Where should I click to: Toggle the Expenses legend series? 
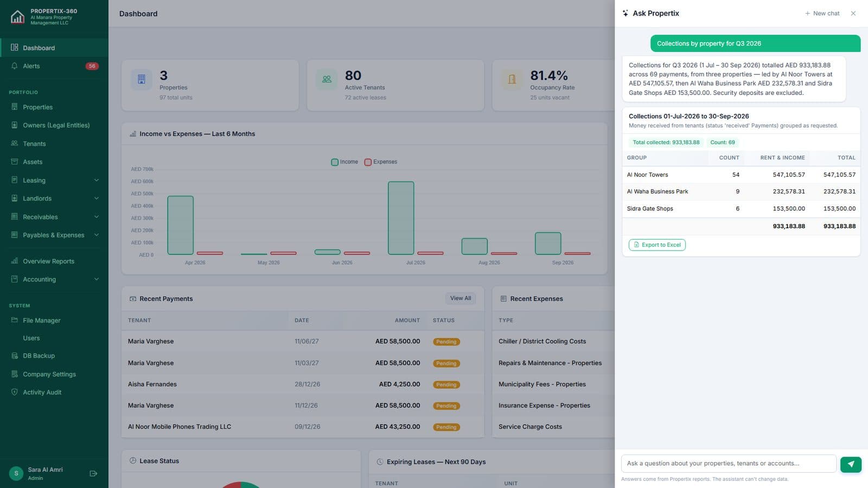tap(381, 162)
